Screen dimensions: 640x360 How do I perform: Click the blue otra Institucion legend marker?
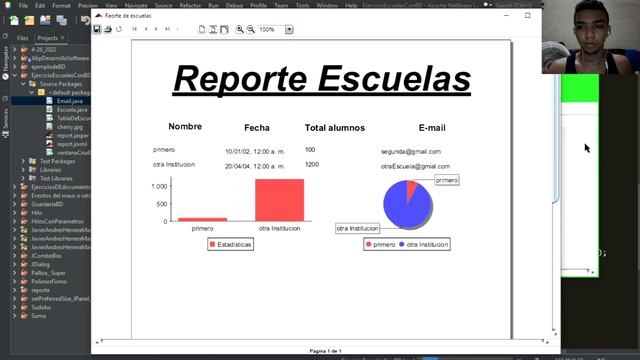pyautogui.click(x=402, y=244)
